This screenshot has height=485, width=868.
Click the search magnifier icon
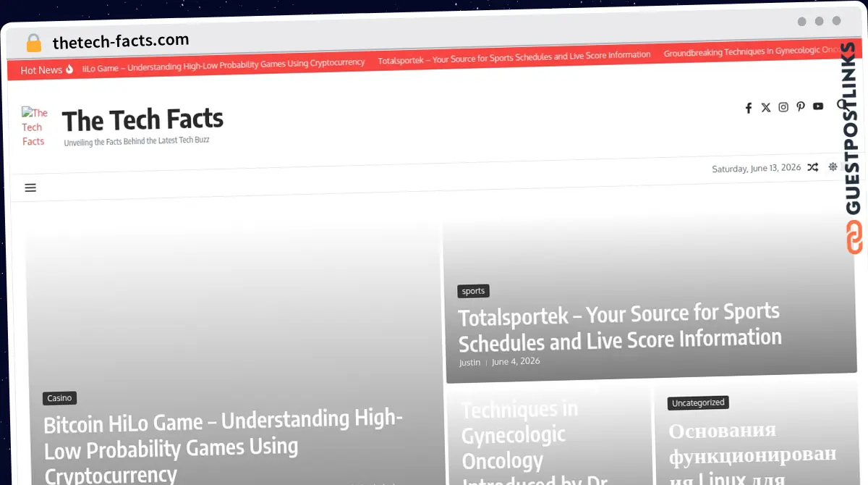(x=841, y=105)
